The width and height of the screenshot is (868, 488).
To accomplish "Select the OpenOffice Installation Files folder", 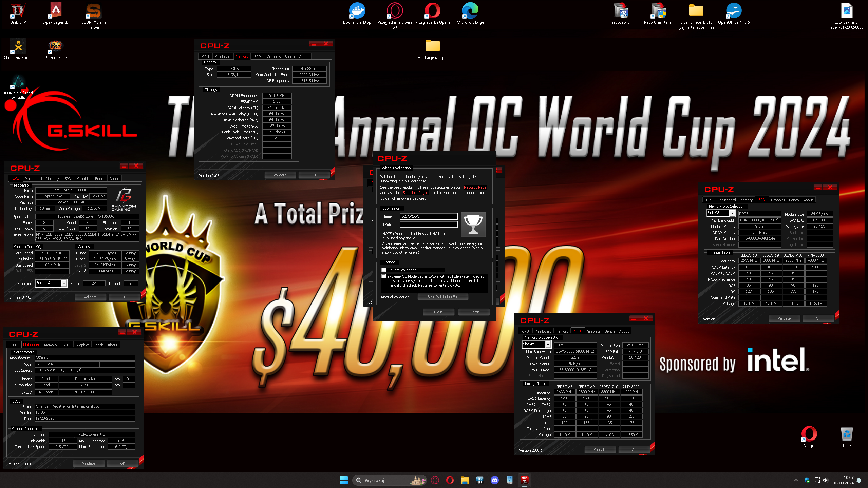I will (x=696, y=16).
